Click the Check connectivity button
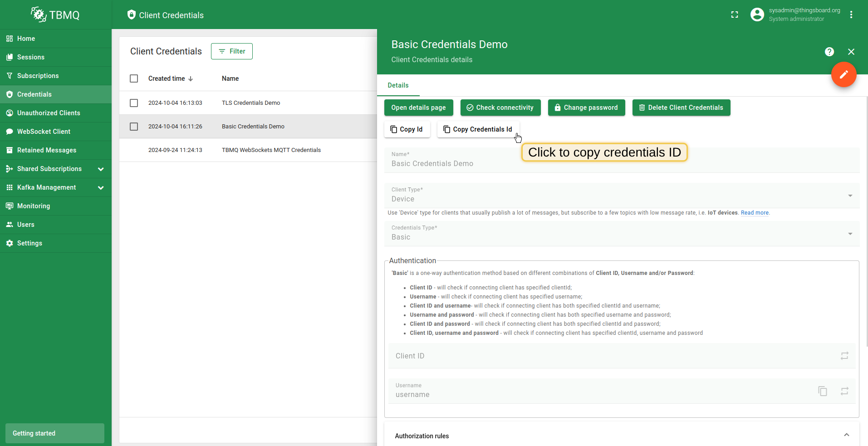The height and width of the screenshot is (446, 868). pyautogui.click(x=500, y=108)
